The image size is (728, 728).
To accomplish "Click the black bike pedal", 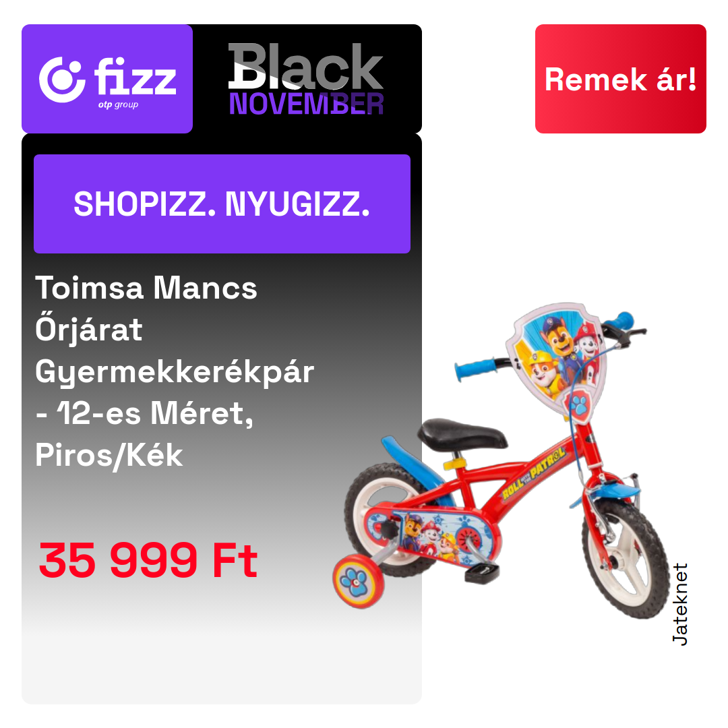I will (x=481, y=574).
